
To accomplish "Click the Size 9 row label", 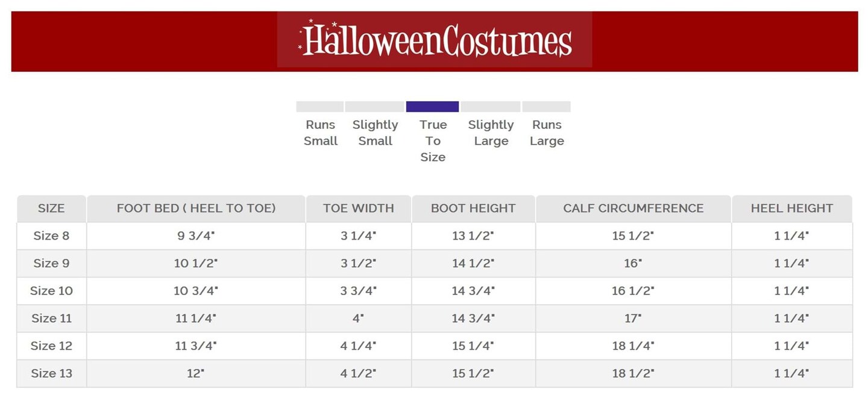I will (x=51, y=263).
